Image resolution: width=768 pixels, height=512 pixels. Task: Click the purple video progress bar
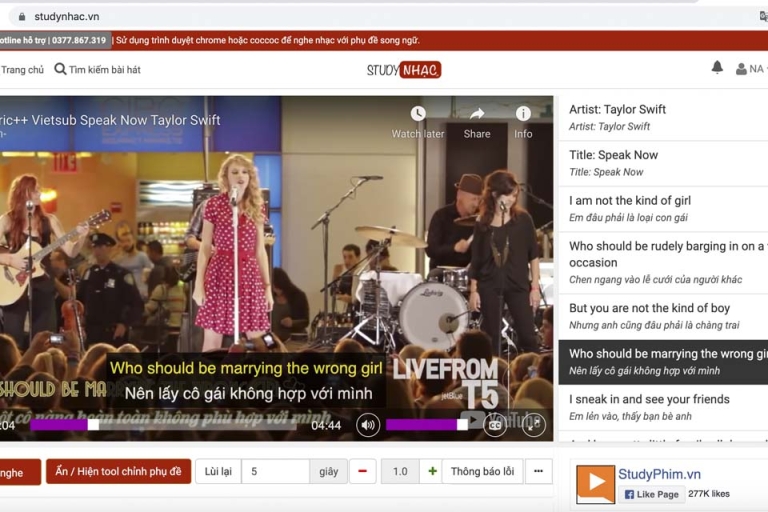[x=60, y=425]
